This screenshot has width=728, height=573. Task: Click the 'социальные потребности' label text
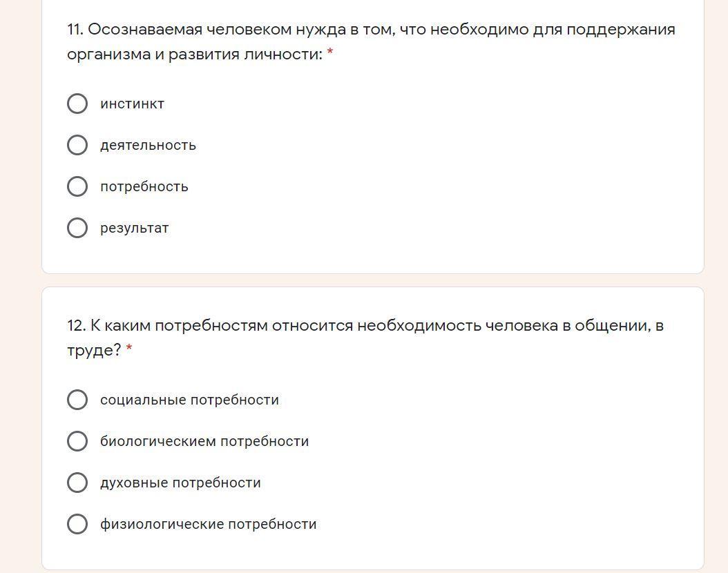189,400
